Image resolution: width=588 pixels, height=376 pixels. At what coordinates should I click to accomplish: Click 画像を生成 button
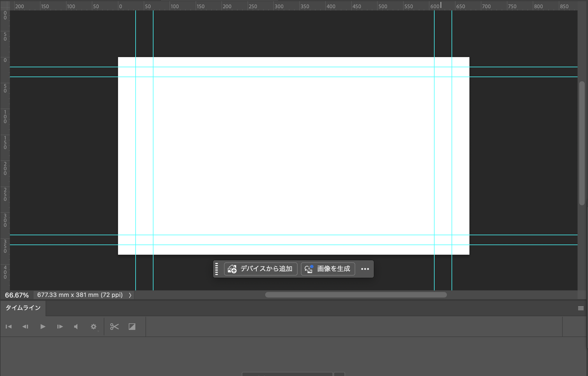pos(328,269)
